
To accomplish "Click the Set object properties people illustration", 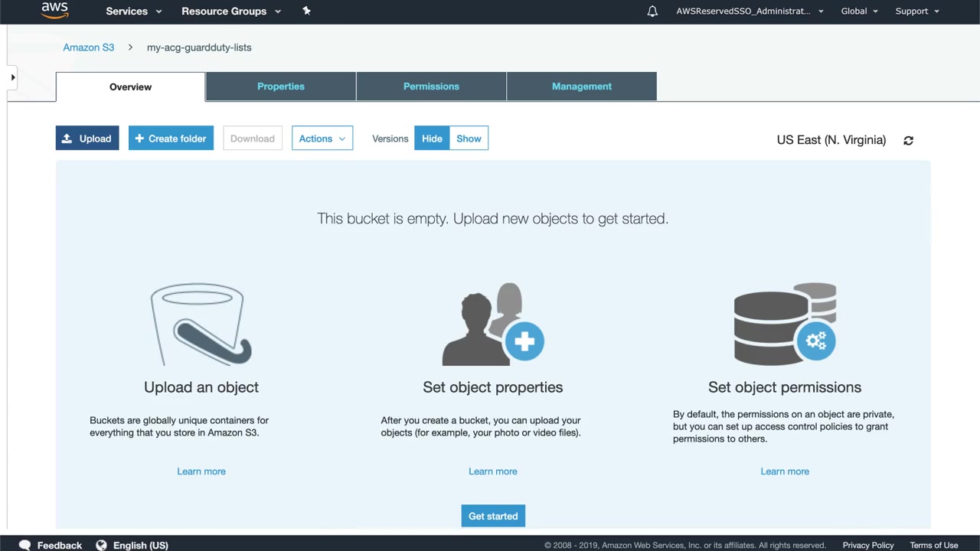I will (x=493, y=324).
